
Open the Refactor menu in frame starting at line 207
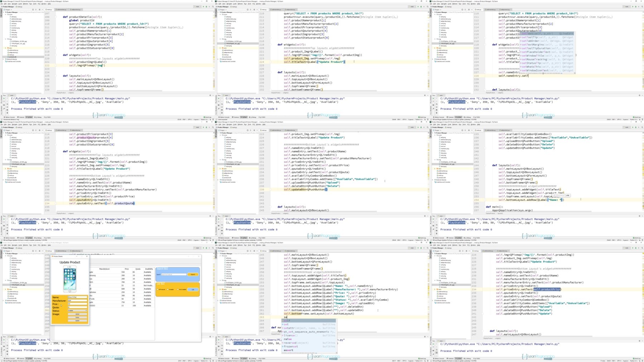pyautogui.click(x=26, y=4)
